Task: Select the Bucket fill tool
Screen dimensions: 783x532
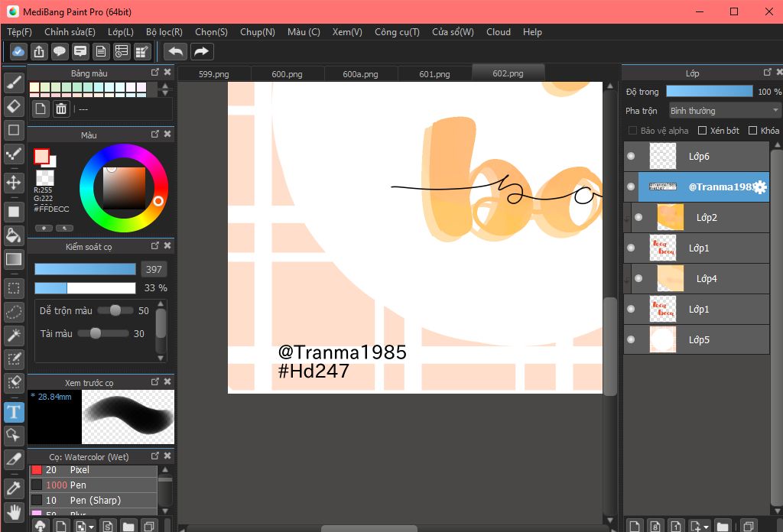Action: click(x=14, y=235)
